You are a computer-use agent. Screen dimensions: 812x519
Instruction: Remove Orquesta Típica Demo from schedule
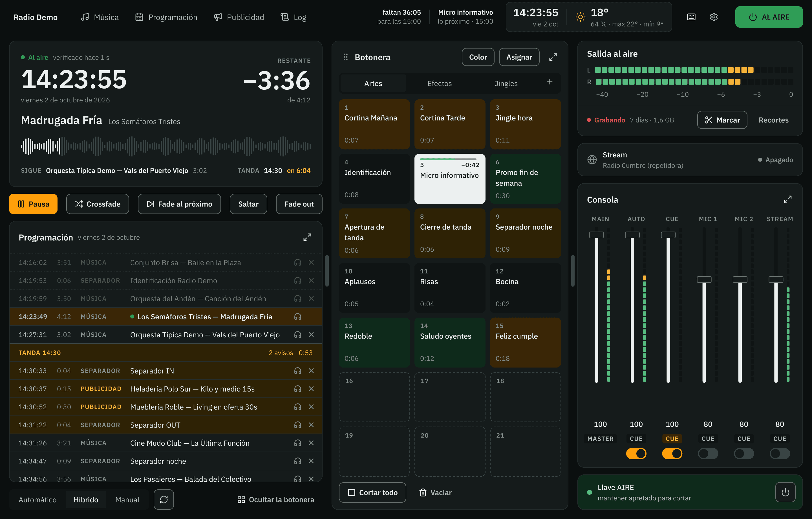[x=311, y=335]
